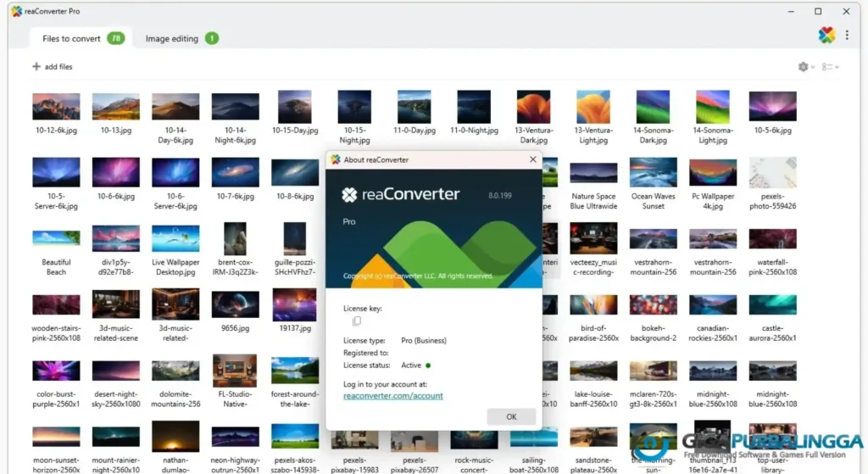Select the Beautiful Beach thumbnail
This screenshot has width=868, height=474.
[56, 238]
